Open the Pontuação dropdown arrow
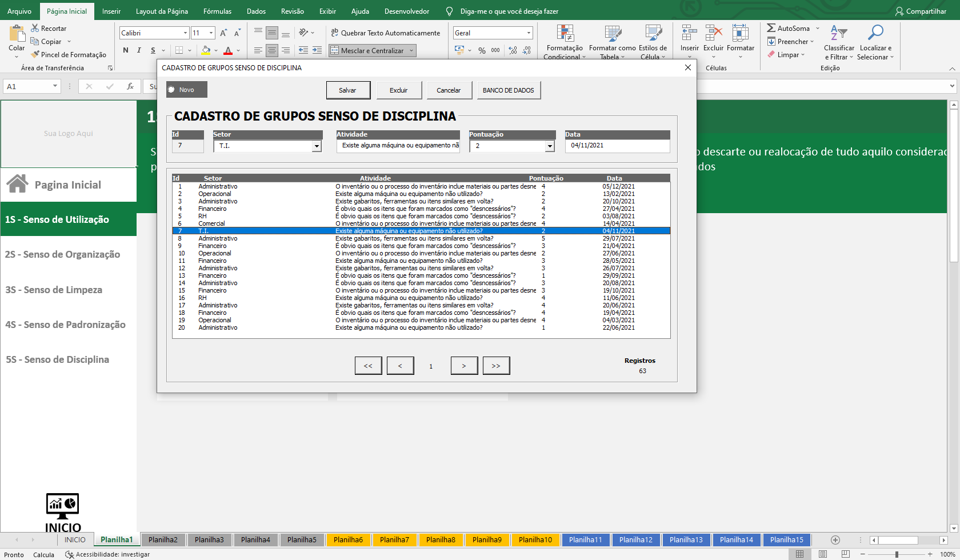Image resolution: width=960 pixels, height=560 pixels. pos(550,146)
